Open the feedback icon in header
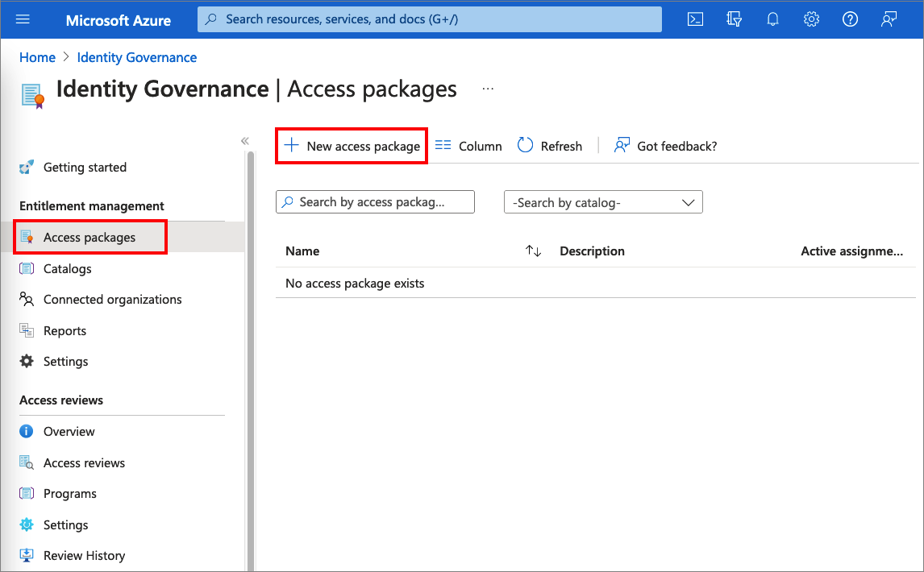The width and height of the screenshot is (924, 572). coord(889,19)
